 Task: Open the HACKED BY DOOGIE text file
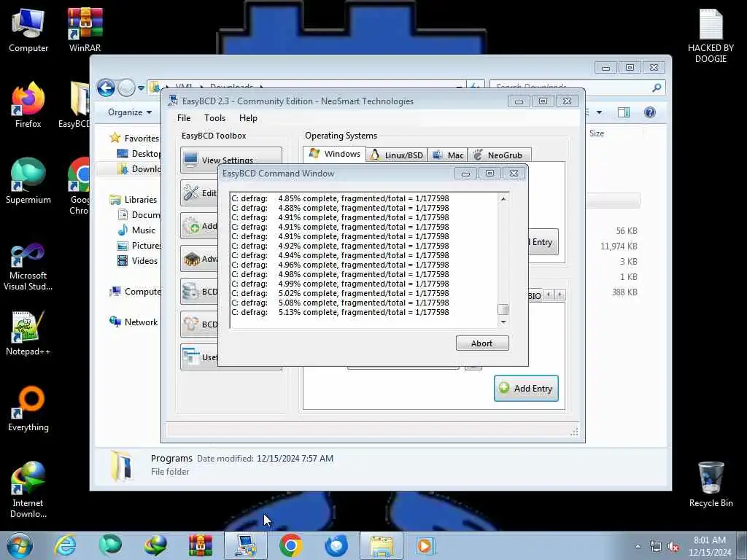(711, 36)
